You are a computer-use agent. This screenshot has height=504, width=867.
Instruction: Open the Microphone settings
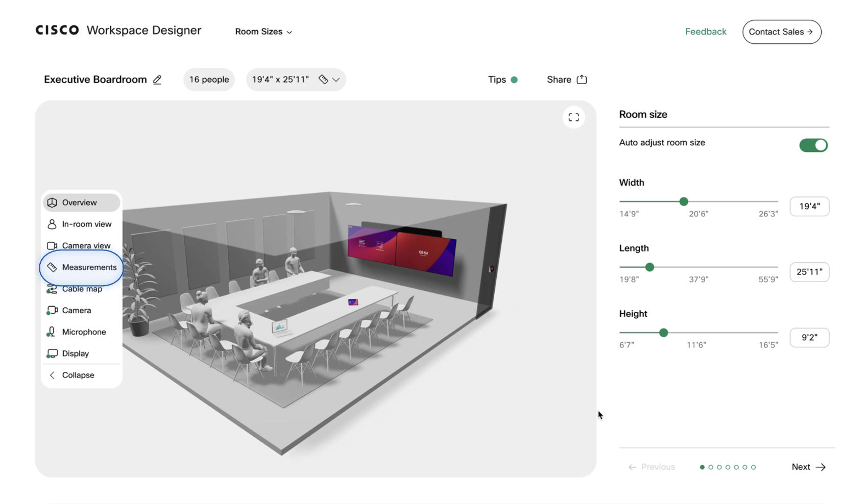coord(83,332)
